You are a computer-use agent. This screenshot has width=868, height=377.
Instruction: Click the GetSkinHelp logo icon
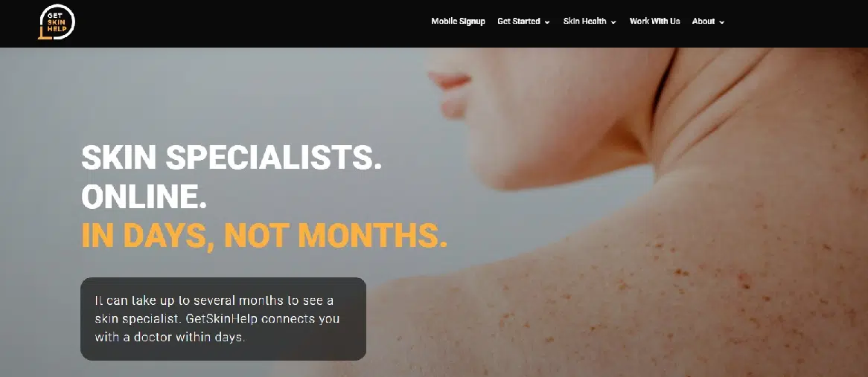tap(57, 22)
